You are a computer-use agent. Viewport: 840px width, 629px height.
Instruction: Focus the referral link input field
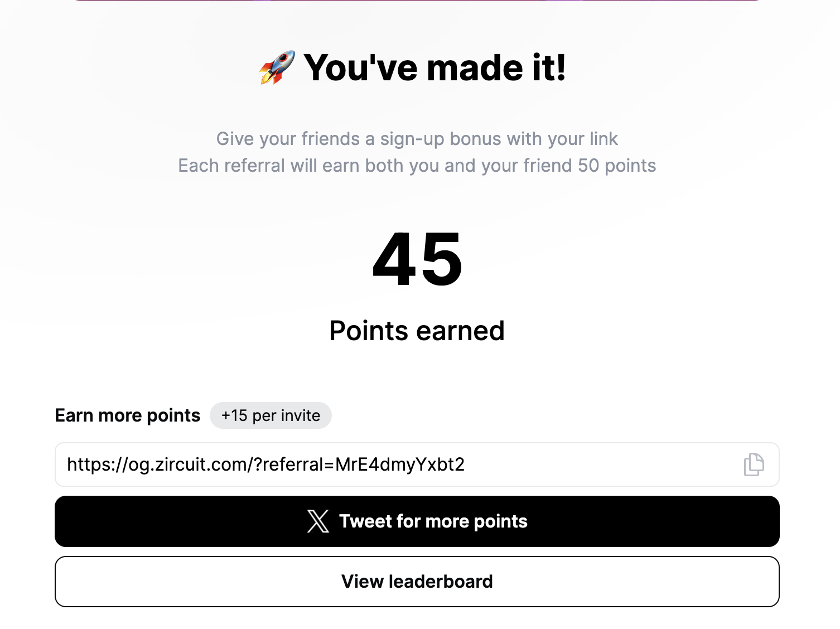(x=390, y=465)
